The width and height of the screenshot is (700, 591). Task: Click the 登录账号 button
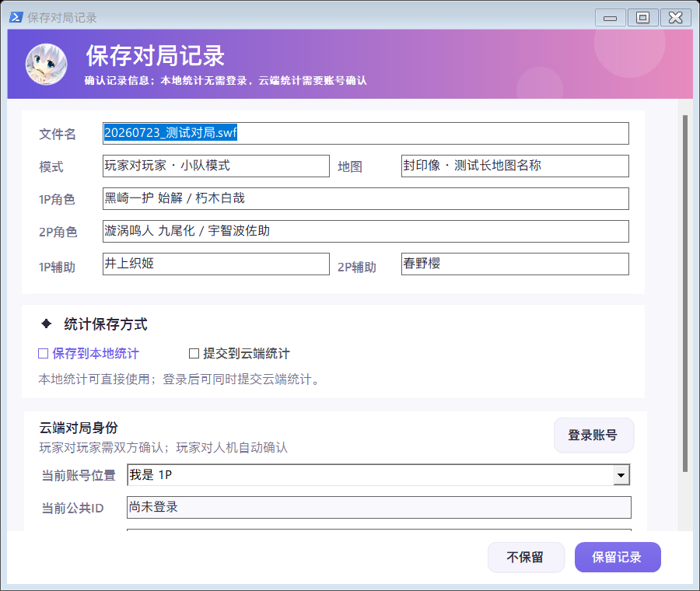tap(593, 435)
